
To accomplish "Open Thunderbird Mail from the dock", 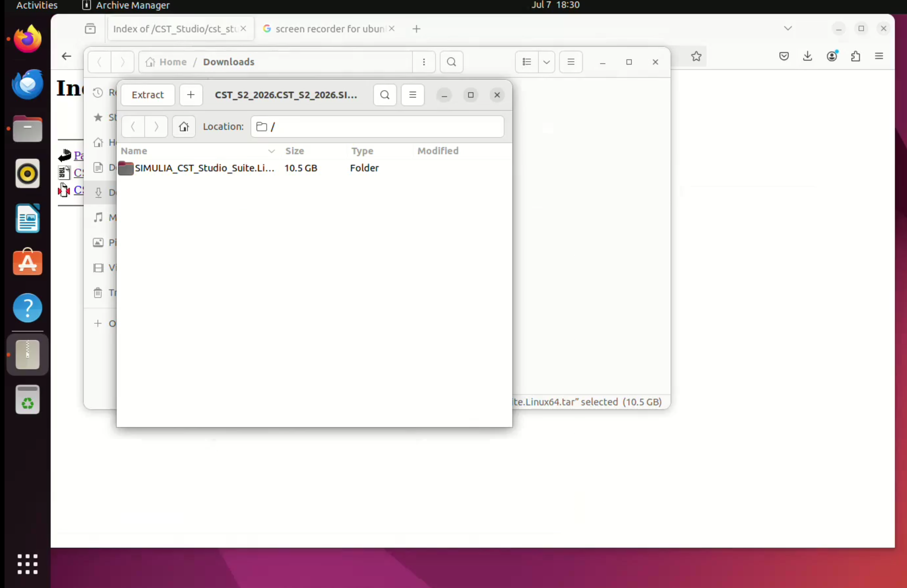I will [27, 84].
